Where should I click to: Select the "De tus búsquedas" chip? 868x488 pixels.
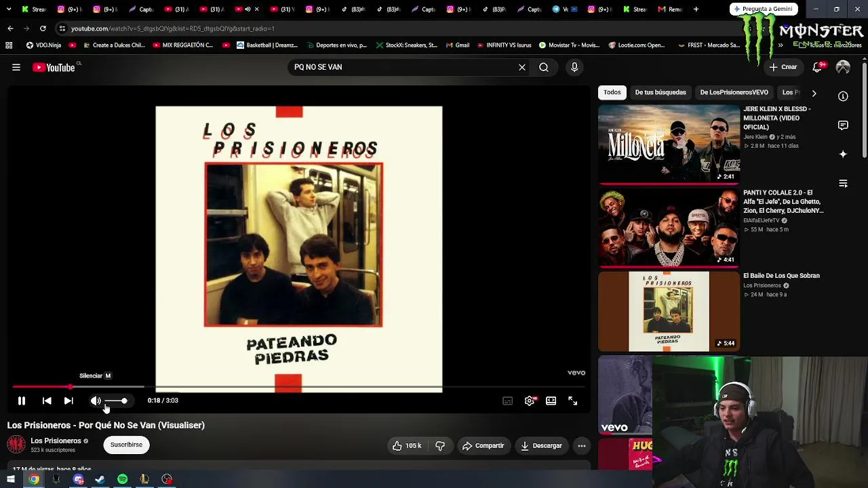660,92
